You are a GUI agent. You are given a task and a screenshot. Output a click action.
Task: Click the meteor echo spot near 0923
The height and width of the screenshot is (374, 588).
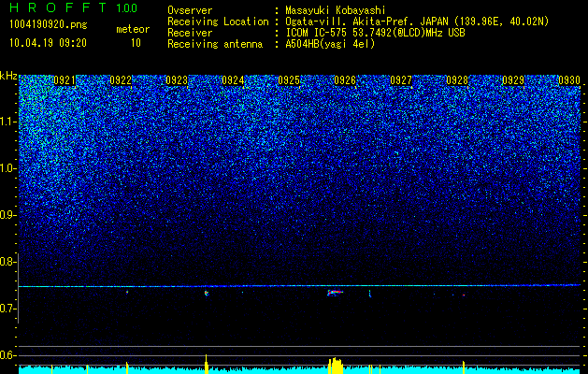(206, 293)
